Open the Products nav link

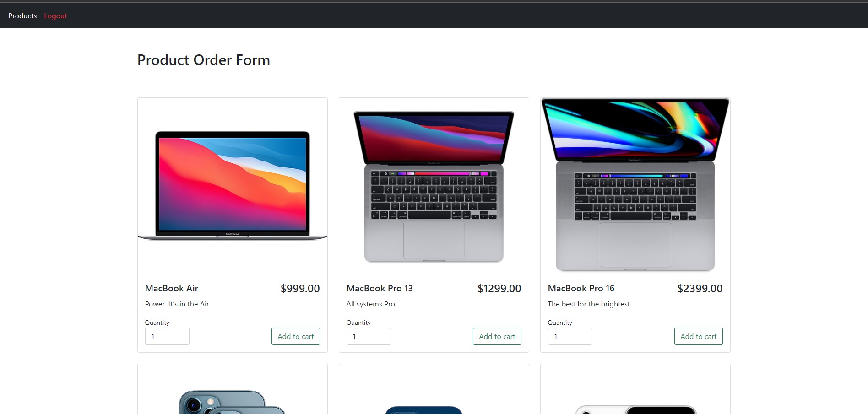click(x=22, y=16)
